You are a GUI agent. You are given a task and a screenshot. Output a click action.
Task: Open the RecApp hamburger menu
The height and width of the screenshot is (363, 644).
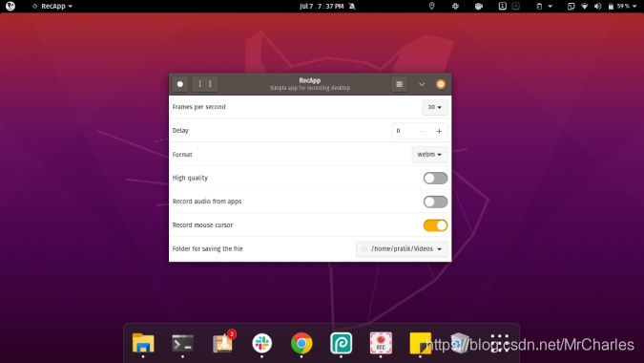coord(399,84)
